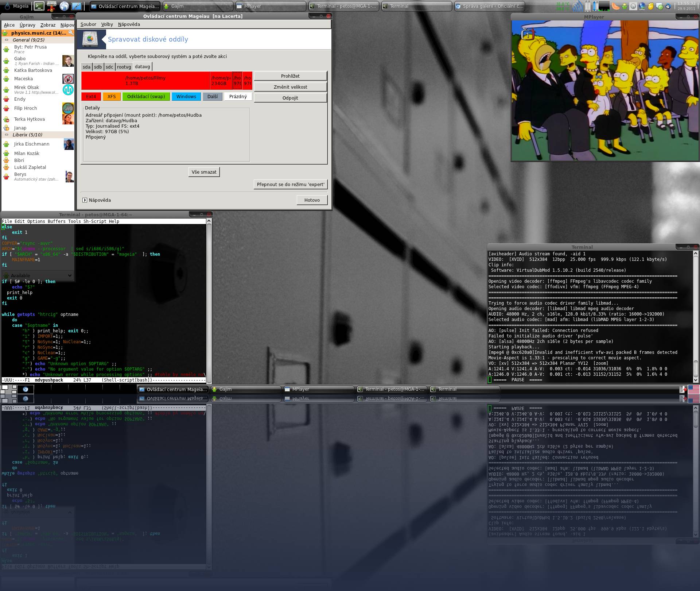Collapse the Liberix (5/10) group

7,135
